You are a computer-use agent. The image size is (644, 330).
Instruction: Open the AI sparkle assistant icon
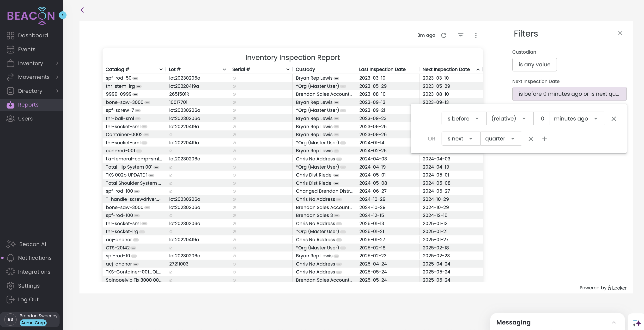(x=637, y=323)
